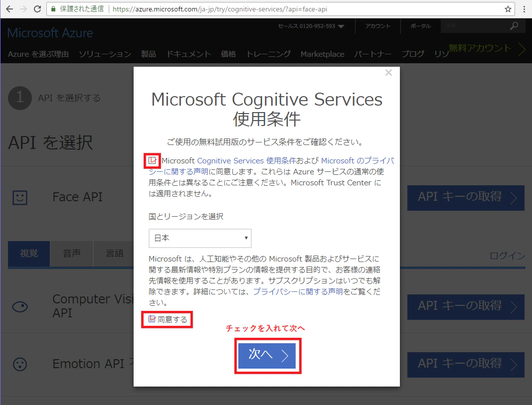Click the アカウント header link
The image size is (532, 405).
click(x=377, y=26)
